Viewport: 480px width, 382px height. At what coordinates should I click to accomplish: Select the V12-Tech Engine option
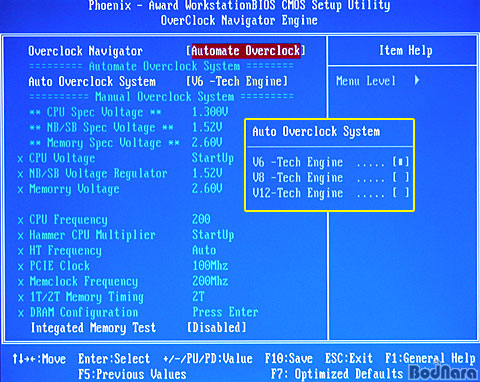click(x=330, y=193)
